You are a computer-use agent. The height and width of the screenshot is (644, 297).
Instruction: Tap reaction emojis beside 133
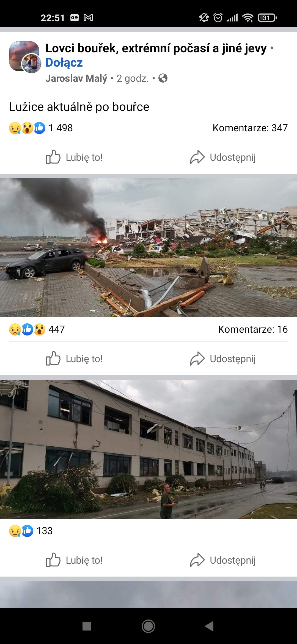coord(21,531)
